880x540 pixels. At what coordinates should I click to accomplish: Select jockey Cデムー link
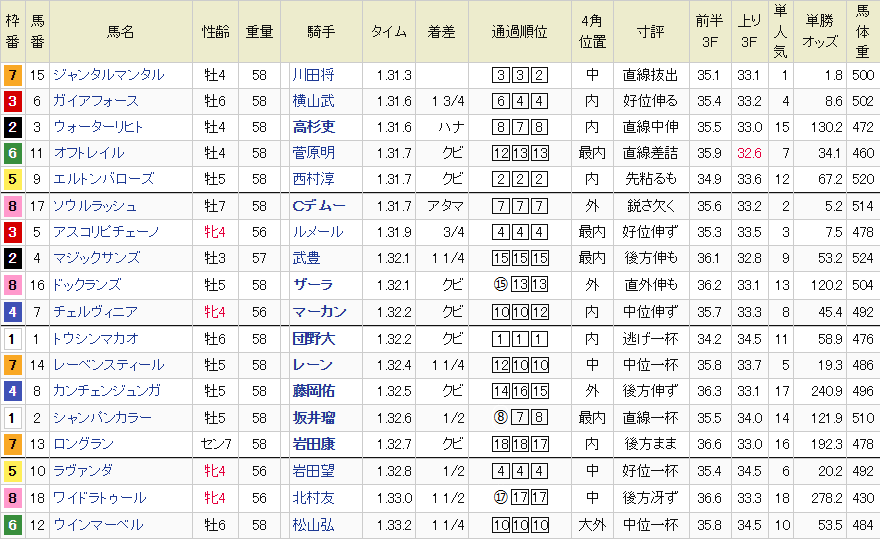[318, 206]
